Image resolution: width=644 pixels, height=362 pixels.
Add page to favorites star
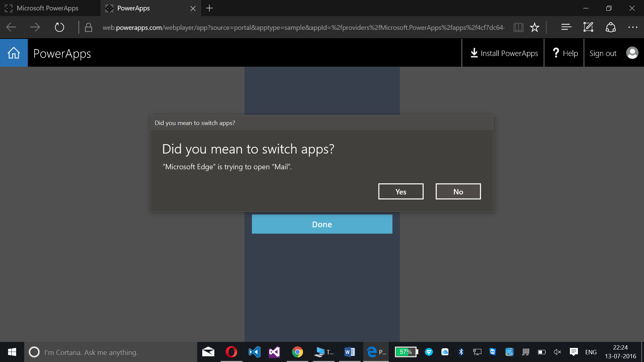coord(535,27)
